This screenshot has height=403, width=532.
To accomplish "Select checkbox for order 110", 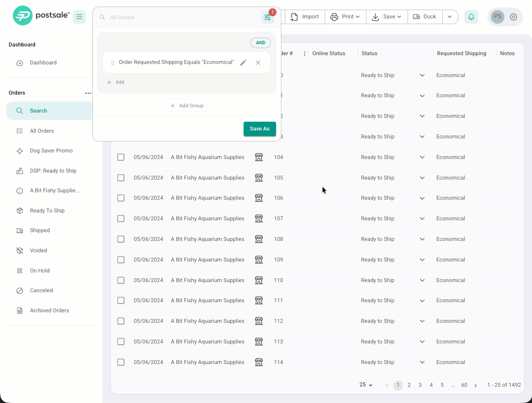I will [121, 280].
